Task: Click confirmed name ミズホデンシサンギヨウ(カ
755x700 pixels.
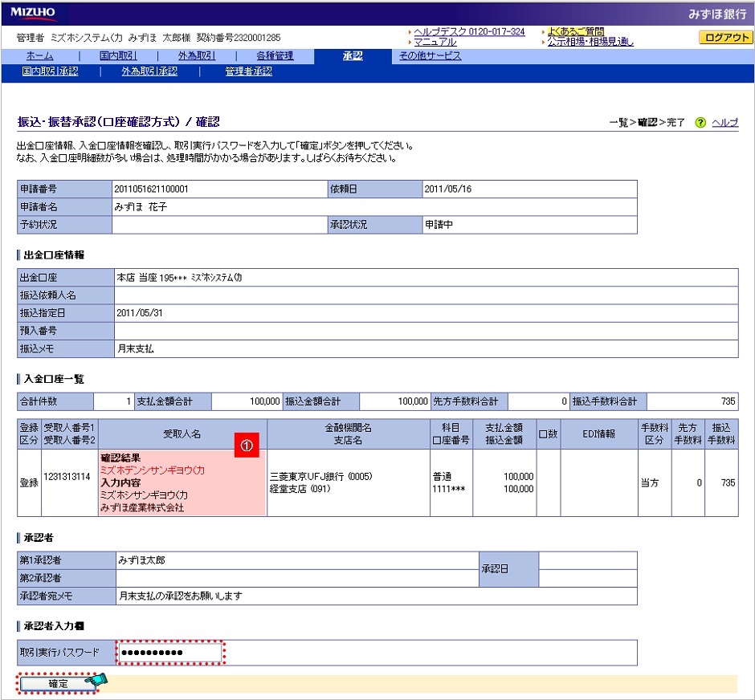Action: coord(152,470)
